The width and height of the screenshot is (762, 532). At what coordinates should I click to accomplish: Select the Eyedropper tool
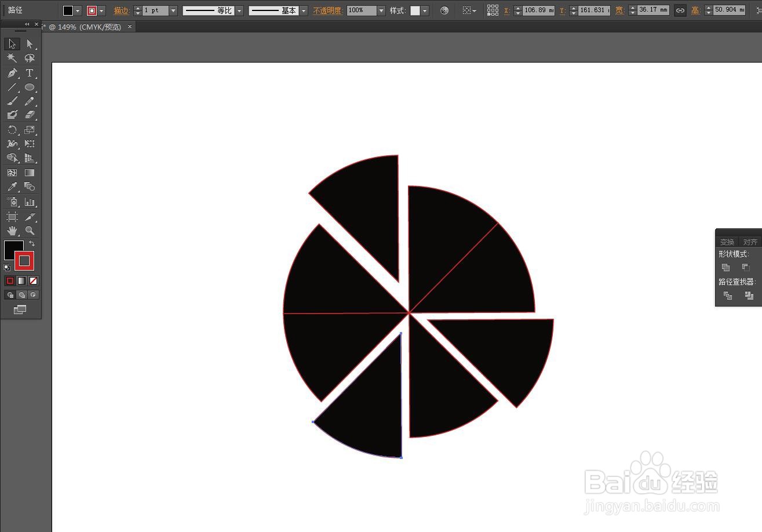coord(12,187)
